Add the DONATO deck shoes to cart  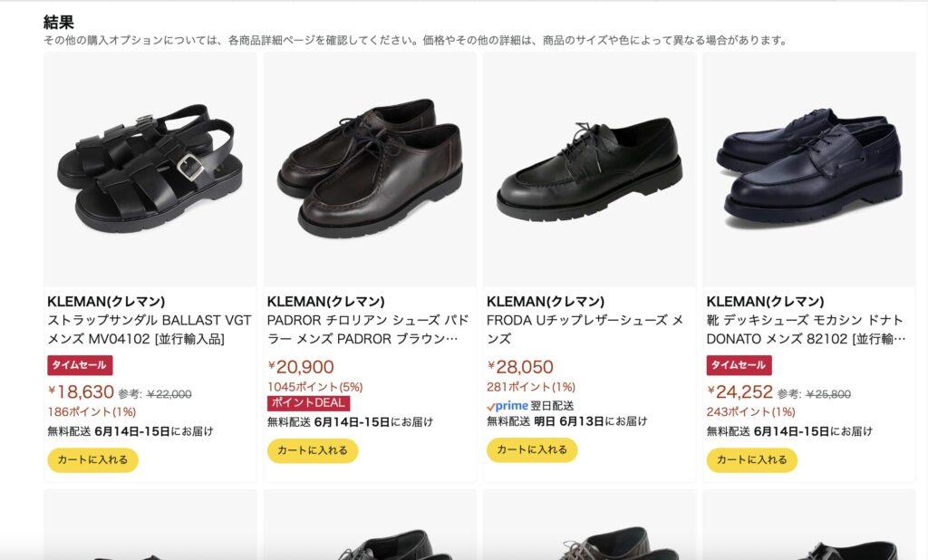pyautogui.click(x=751, y=460)
